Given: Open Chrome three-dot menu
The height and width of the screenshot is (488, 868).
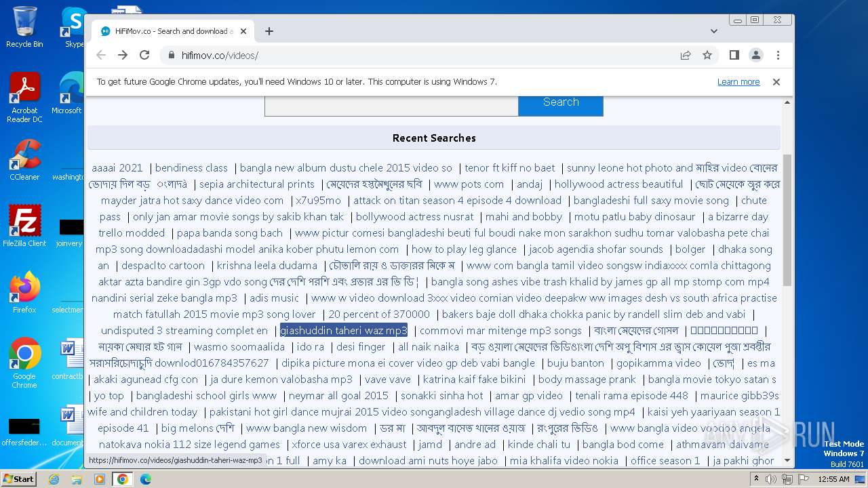Looking at the screenshot, I should (778, 55).
